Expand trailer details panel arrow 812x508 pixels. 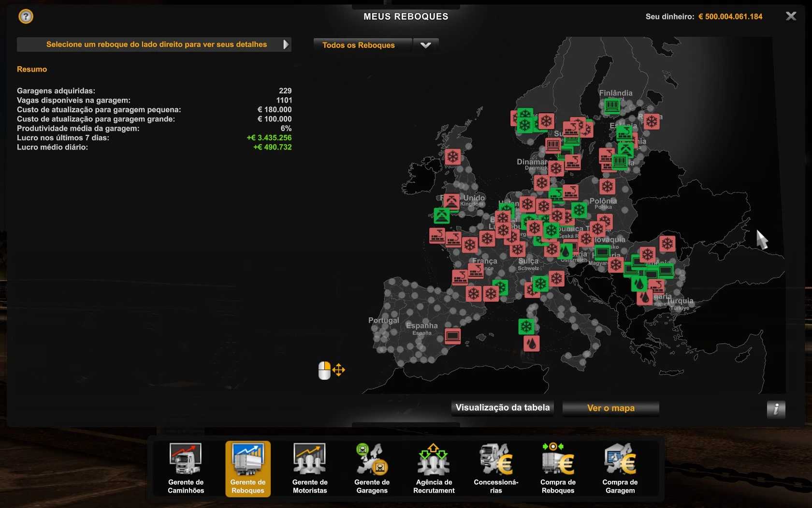coord(286,45)
